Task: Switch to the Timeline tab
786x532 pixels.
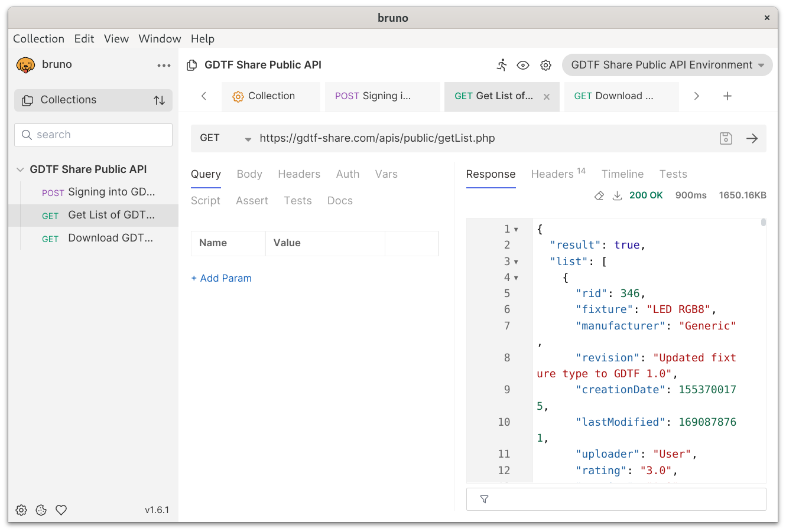Action: pos(622,174)
